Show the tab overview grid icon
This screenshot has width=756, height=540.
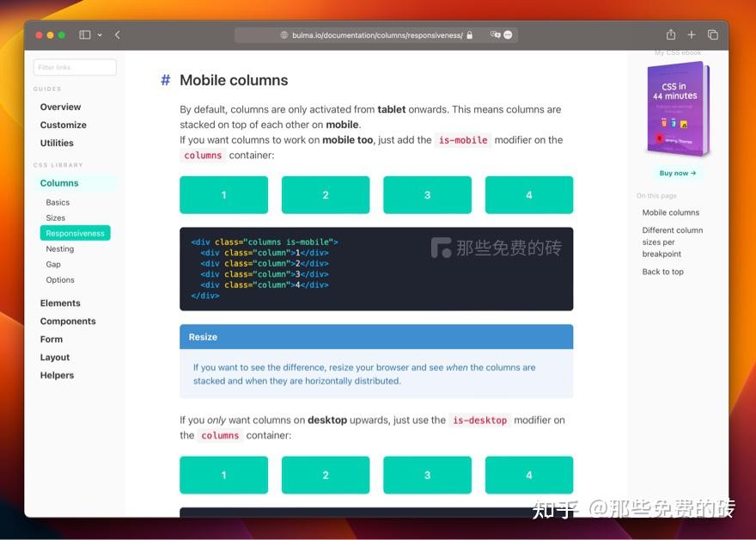coord(713,34)
